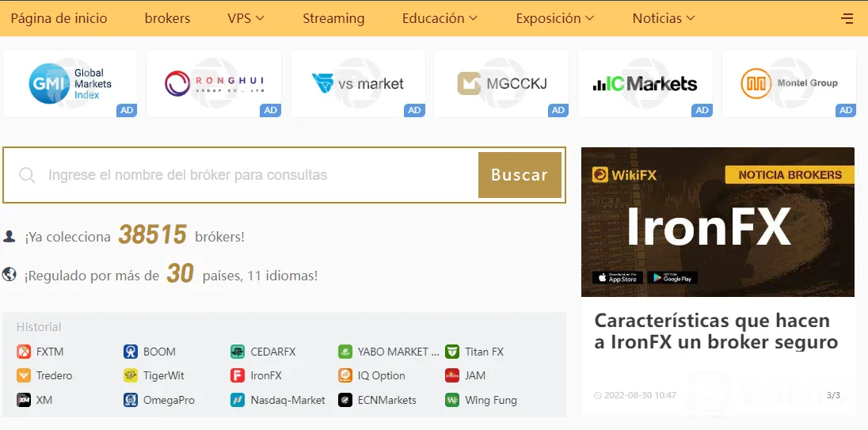Click the YABO MARKET broker icon
Screen dimensions: 868x430
pyautogui.click(x=345, y=352)
